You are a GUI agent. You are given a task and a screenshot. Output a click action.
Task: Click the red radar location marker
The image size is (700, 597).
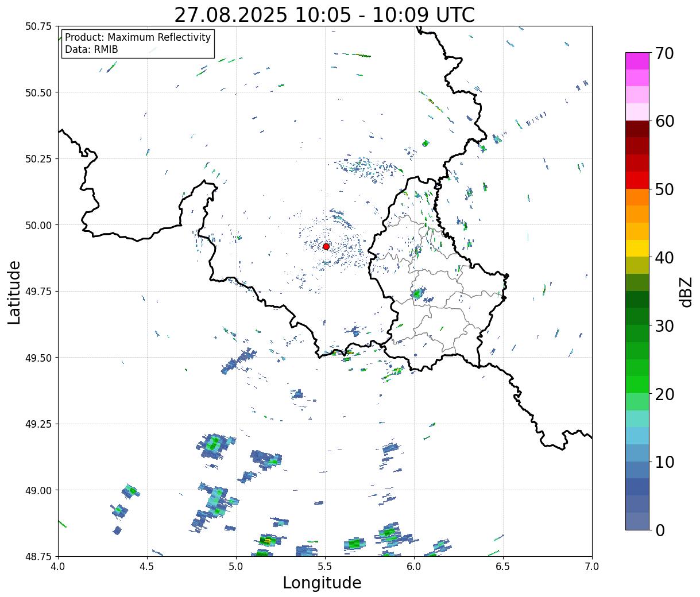point(326,246)
